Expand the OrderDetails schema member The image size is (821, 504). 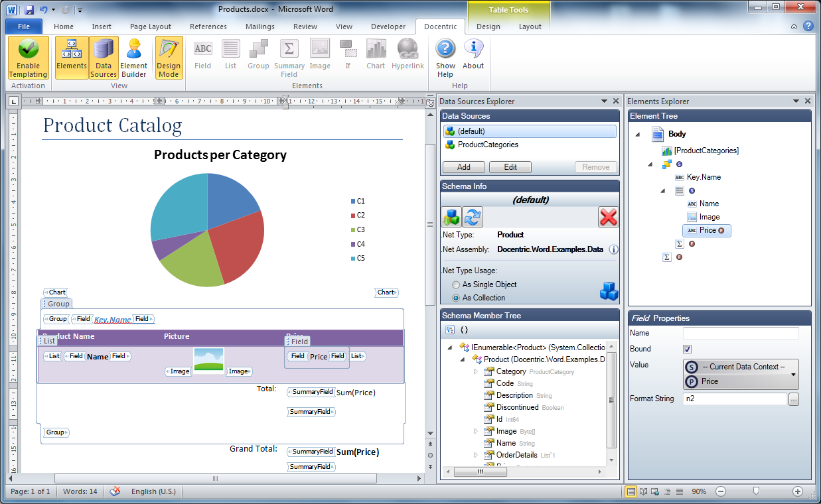coord(476,455)
